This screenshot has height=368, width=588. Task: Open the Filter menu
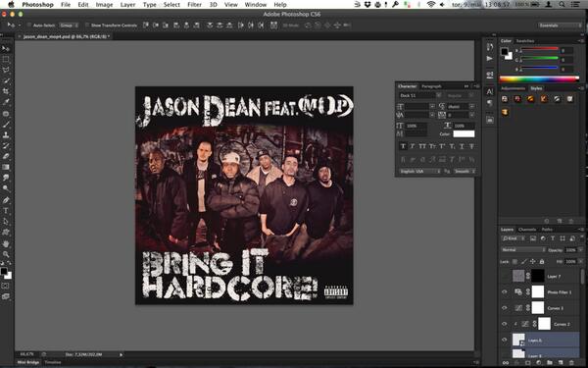(x=194, y=5)
